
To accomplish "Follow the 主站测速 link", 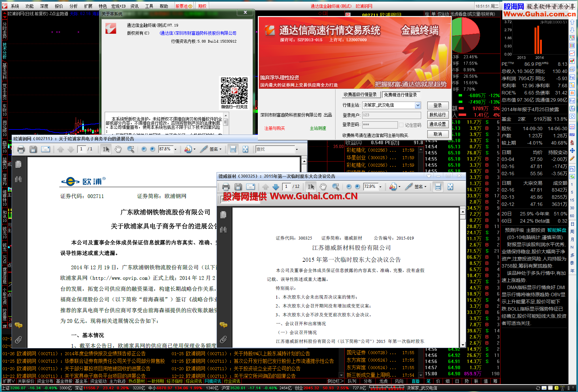I will coord(318,128).
